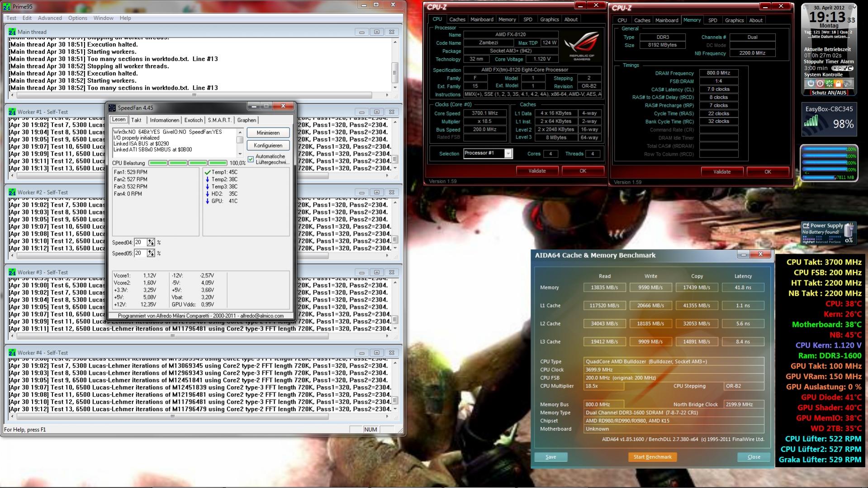Open the Mainboard tab in the left CPU-Z window
This screenshot has height=488, width=868.
[x=482, y=19]
